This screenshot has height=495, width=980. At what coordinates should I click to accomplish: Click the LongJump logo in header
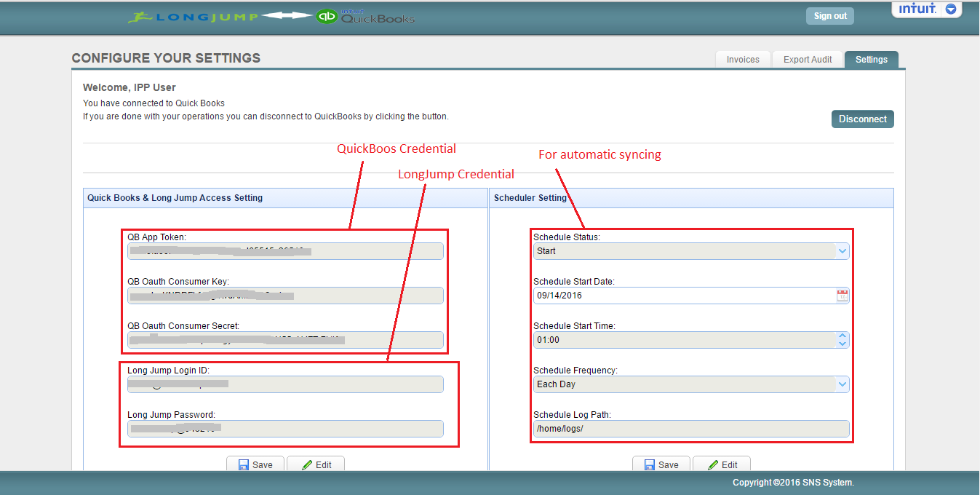(192, 17)
